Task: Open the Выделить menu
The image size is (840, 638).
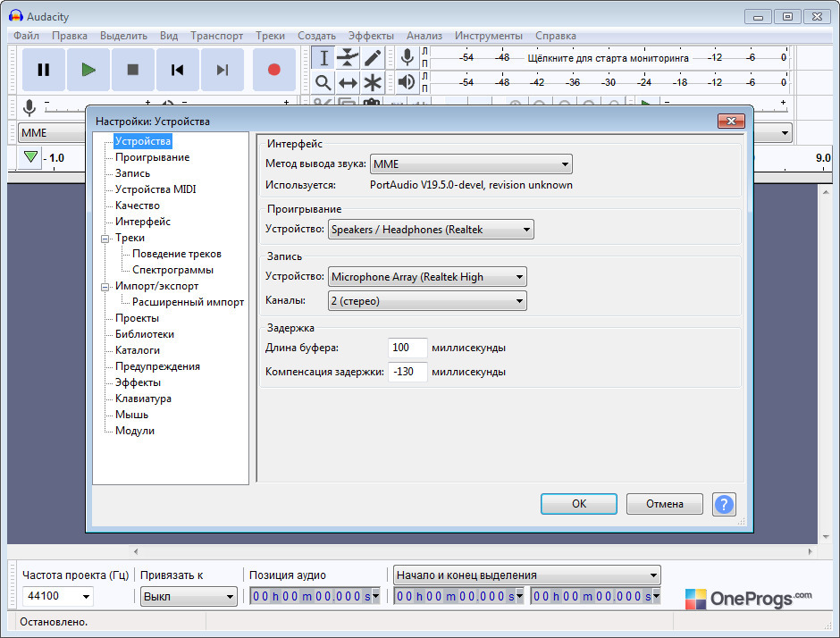Action: pos(123,36)
